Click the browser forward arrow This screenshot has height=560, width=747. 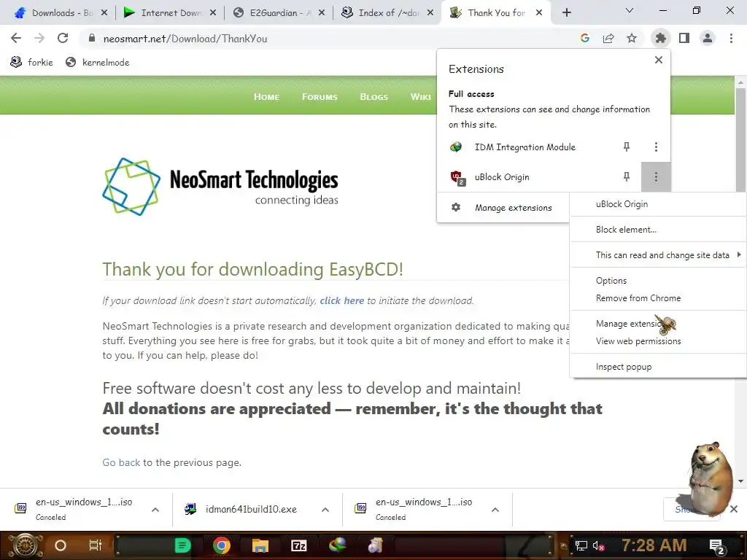pyautogui.click(x=39, y=38)
